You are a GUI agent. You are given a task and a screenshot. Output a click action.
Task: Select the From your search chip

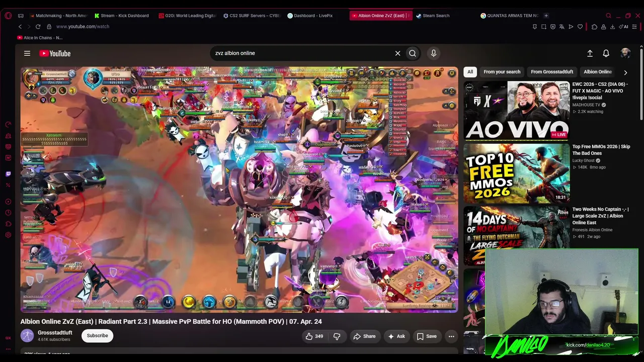(x=502, y=72)
